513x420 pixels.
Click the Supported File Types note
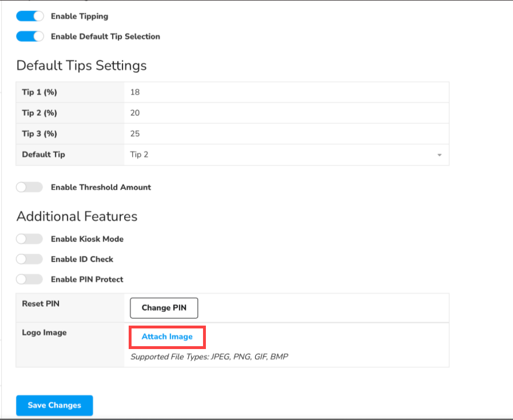pos(209,357)
